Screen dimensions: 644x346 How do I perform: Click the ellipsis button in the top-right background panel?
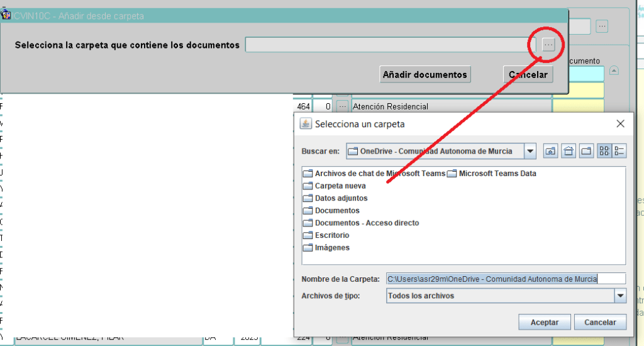coord(602,26)
